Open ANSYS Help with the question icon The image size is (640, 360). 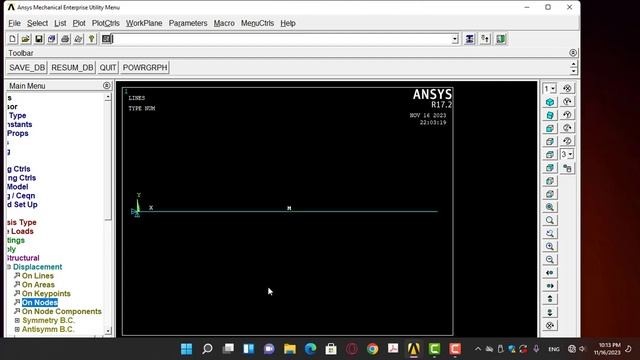[91, 39]
